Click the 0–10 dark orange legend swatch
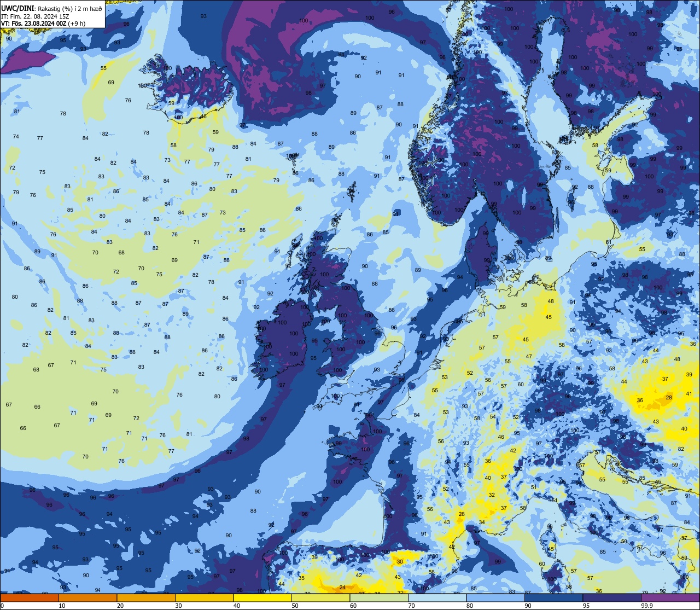Screen dimensions: 700x610 tap(30, 598)
